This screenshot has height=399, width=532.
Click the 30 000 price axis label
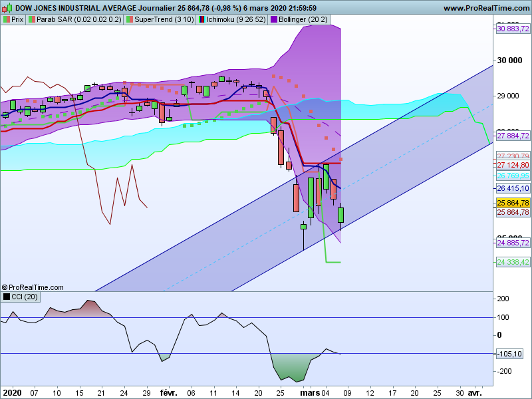tap(509, 61)
